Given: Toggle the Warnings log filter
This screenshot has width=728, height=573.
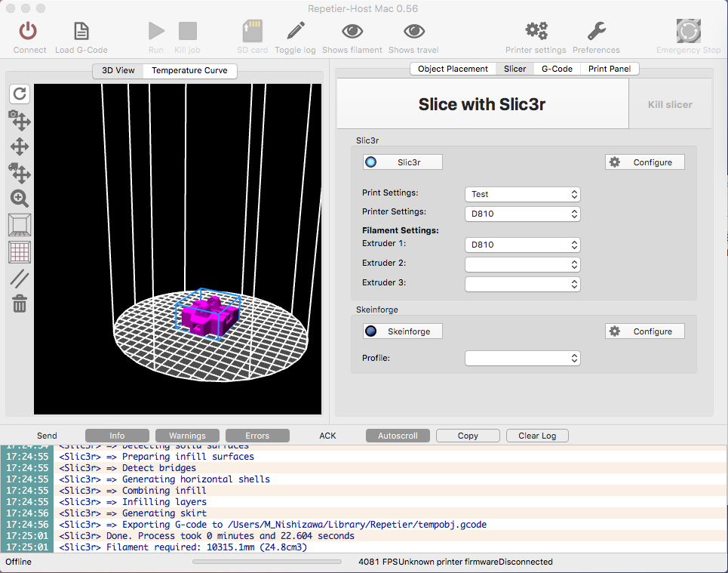Looking at the screenshot, I should click(x=187, y=436).
